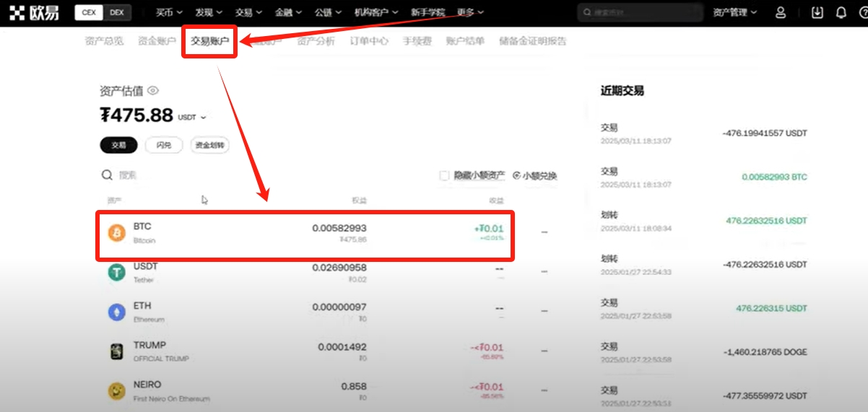Screen dimensions: 868x412
Task: Click the 近期交易 heading
Action: click(622, 91)
